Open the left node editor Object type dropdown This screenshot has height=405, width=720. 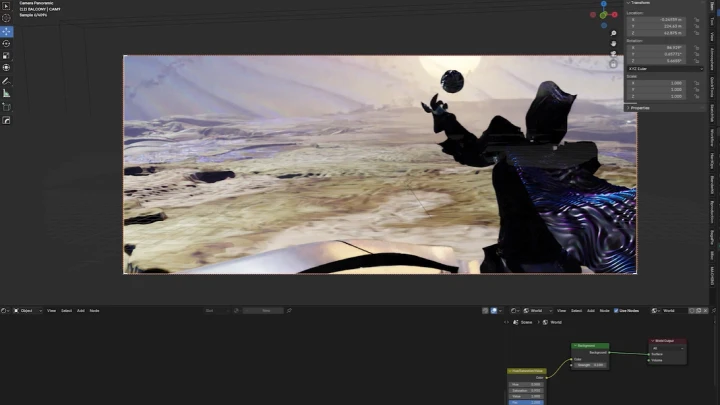(28, 311)
